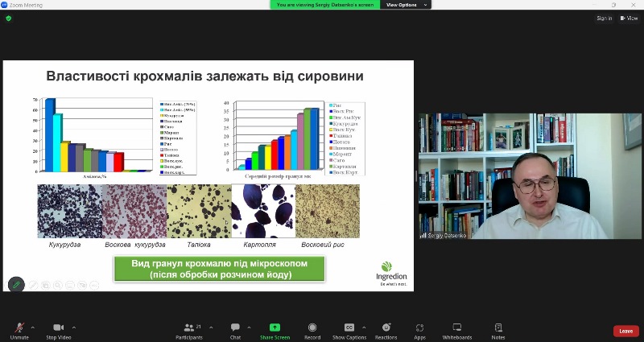
Task: Expand the caret beside Participants
Action: [211, 328]
